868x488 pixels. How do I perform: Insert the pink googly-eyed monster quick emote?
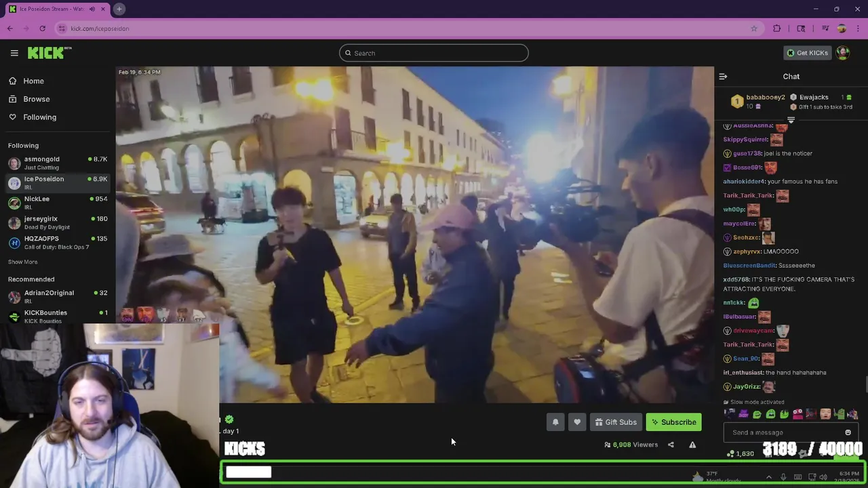coord(797,414)
